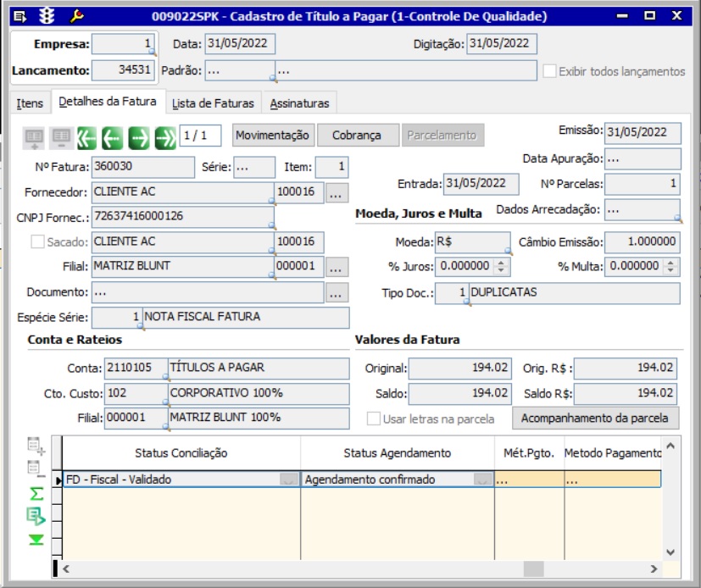
Task: Switch to the Lista de Faturas tab
Action: click(x=213, y=103)
